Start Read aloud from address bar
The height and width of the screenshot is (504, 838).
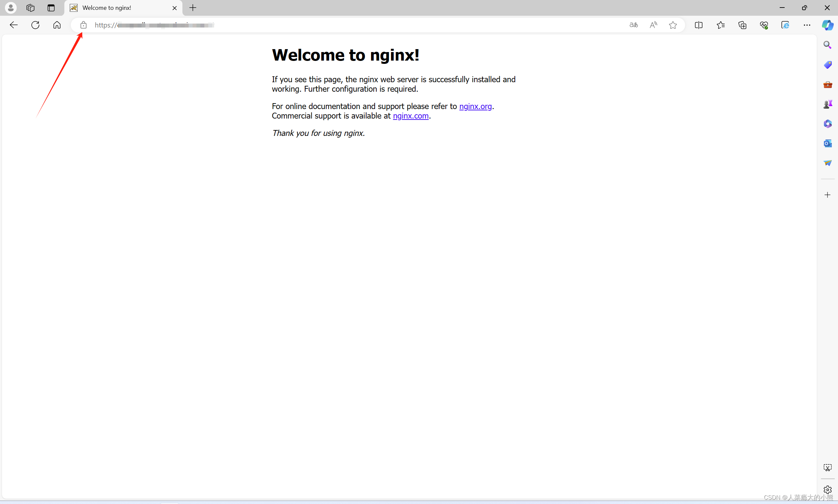pos(653,25)
